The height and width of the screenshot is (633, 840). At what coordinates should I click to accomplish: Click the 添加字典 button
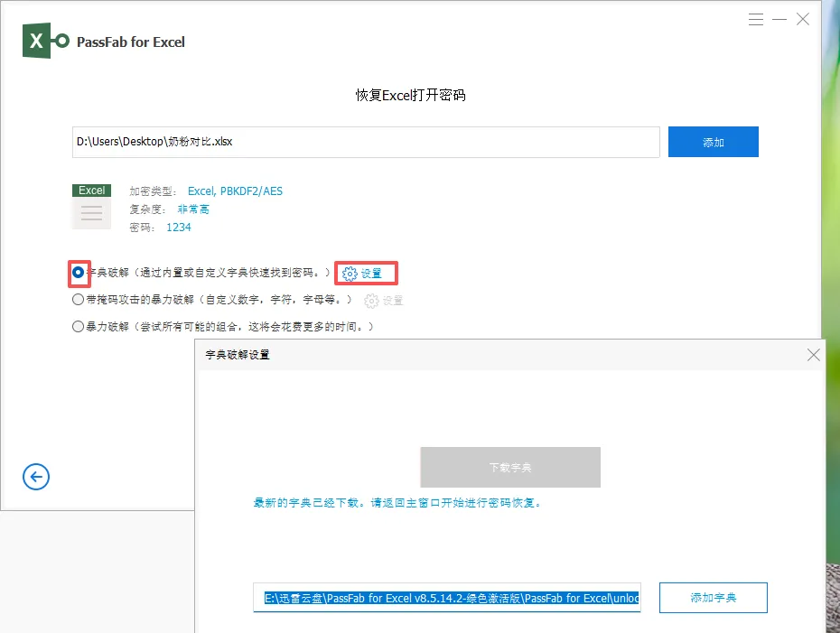(713, 598)
